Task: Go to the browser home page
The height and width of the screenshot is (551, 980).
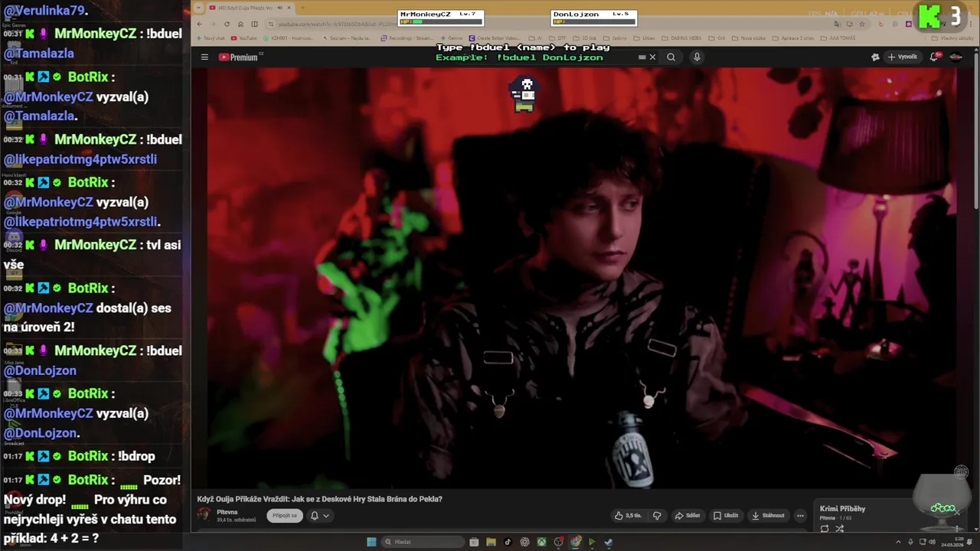Action: pyautogui.click(x=240, y=24)
